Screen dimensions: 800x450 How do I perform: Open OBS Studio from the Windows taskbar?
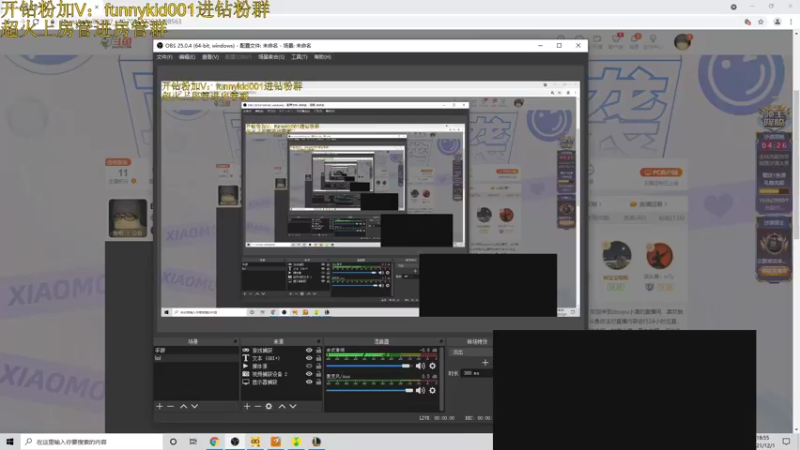[x=235, y=441]
